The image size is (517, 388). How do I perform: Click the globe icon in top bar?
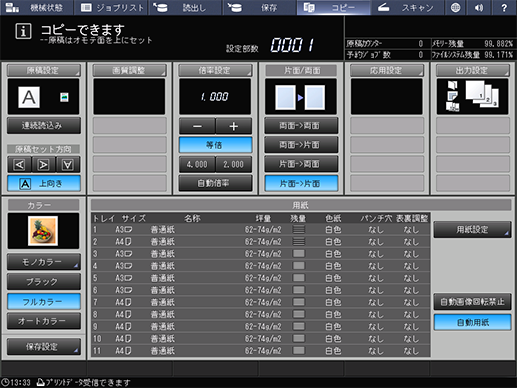click(455, 8)
